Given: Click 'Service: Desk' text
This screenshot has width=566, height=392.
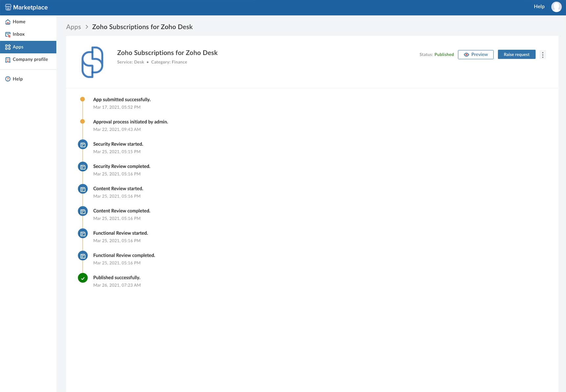Looking at the screenshot, I should [131, 62].
